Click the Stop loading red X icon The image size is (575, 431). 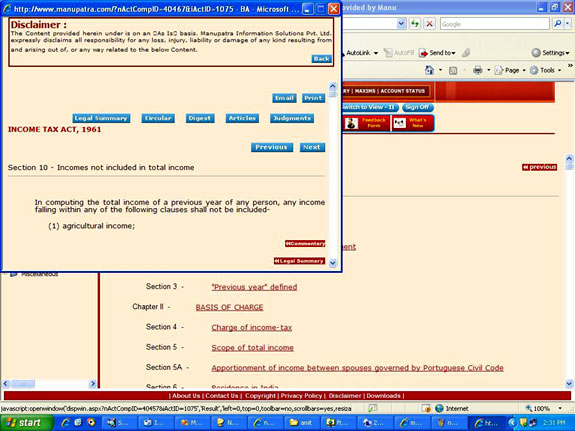[x=429, y=24]
